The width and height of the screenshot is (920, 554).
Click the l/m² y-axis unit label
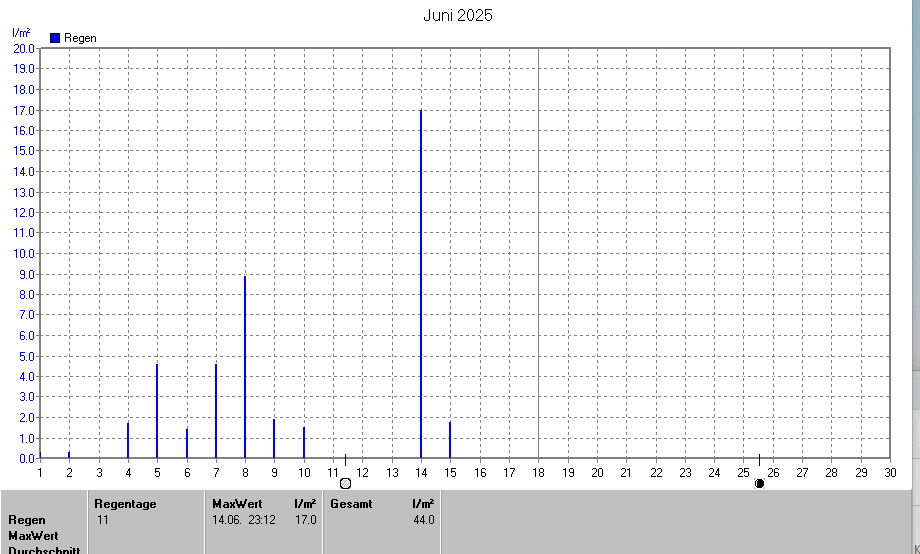(21, 33)
